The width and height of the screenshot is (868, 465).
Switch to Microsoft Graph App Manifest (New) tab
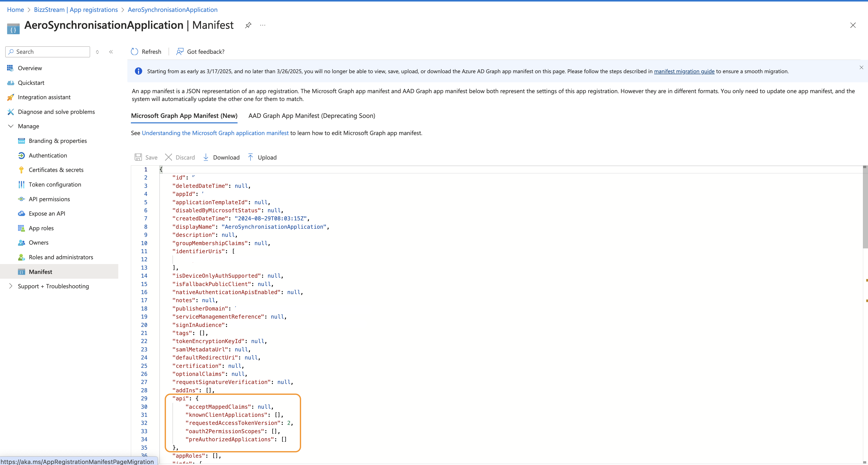click(x=184, y=116)
